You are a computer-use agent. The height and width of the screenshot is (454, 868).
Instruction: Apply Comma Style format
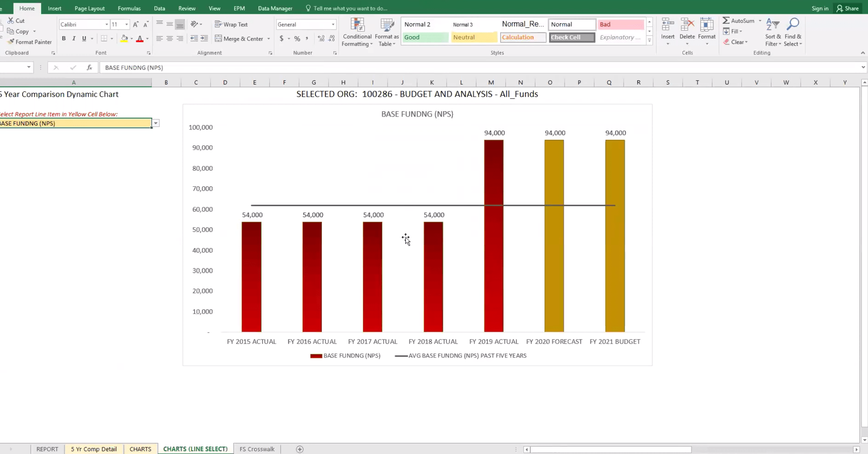click(x=307, y=39)
